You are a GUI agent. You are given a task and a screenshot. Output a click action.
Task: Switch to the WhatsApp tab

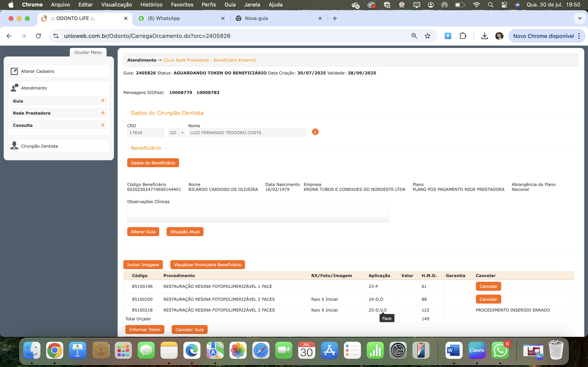coord(164,18)
